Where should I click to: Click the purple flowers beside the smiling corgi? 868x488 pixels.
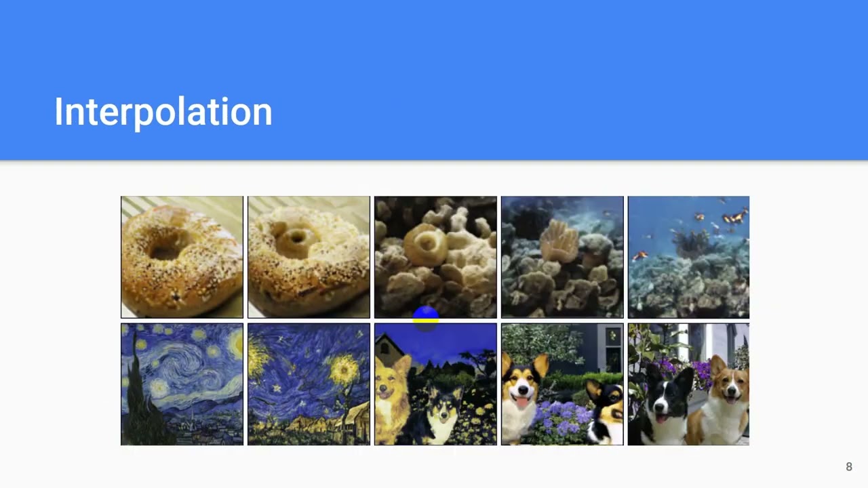point(562,418)
